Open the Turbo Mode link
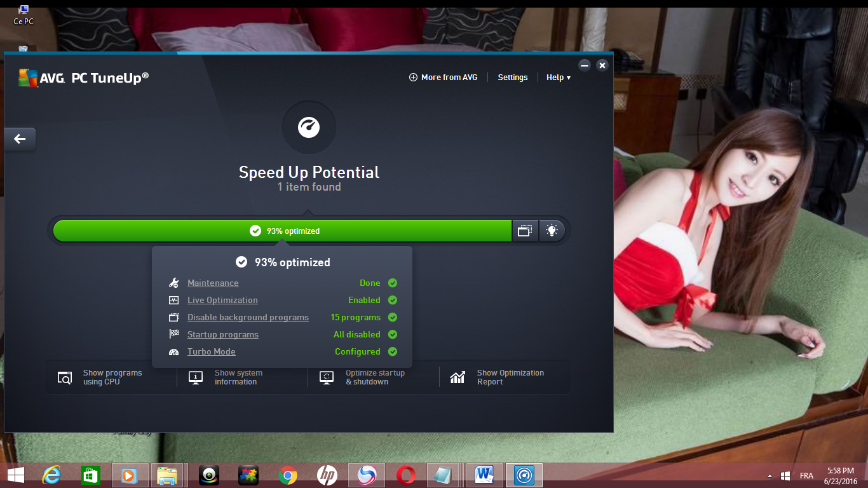 pyautogui.click(x=212, y=352)
